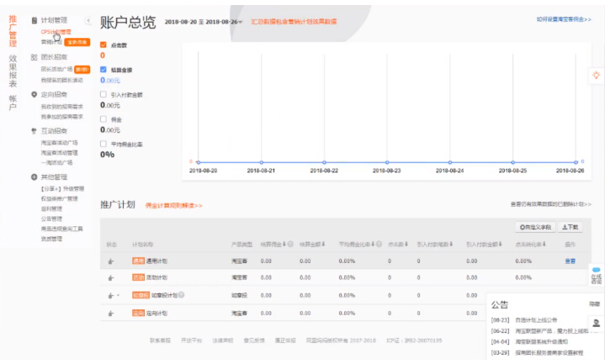The image size is (605, 364).
Task: Click the status icon for the 通用计划 row
Action: coord(110,261)
